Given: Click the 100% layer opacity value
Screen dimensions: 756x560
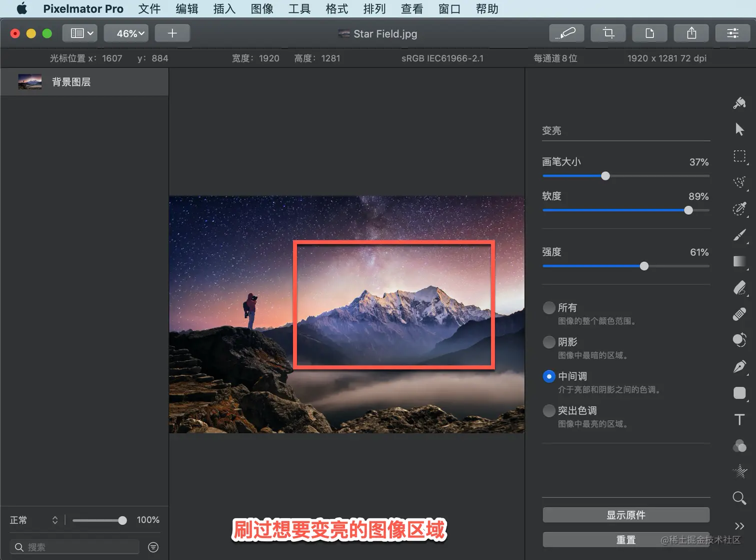Looking at the screenshot, I should coord(148,520).
